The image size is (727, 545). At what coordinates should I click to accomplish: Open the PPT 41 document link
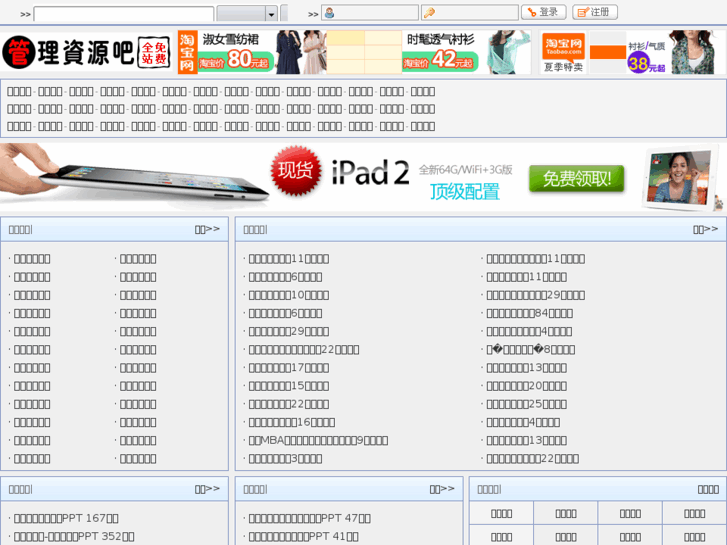tap(303, 537)
